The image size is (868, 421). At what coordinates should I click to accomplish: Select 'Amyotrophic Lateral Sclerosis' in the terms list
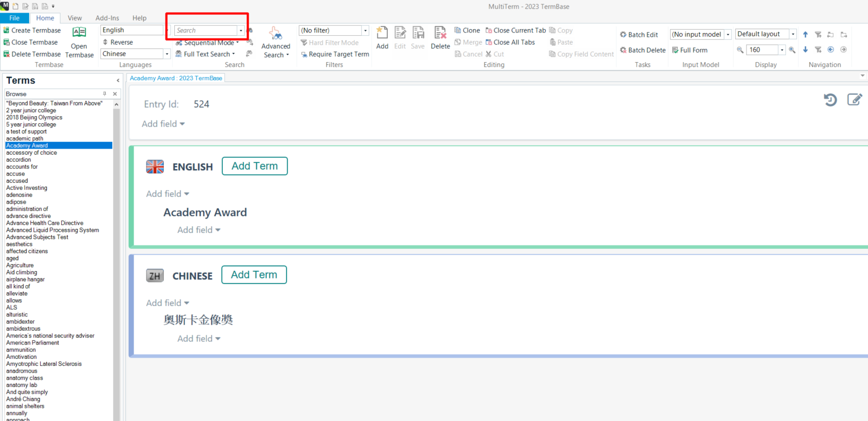pos(44,364)
